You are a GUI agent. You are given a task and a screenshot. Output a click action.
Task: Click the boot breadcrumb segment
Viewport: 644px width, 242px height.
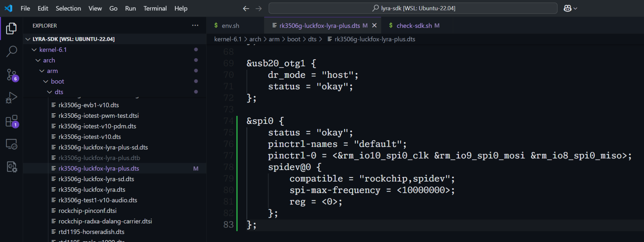pyautogui.click(x=294, y=39)
